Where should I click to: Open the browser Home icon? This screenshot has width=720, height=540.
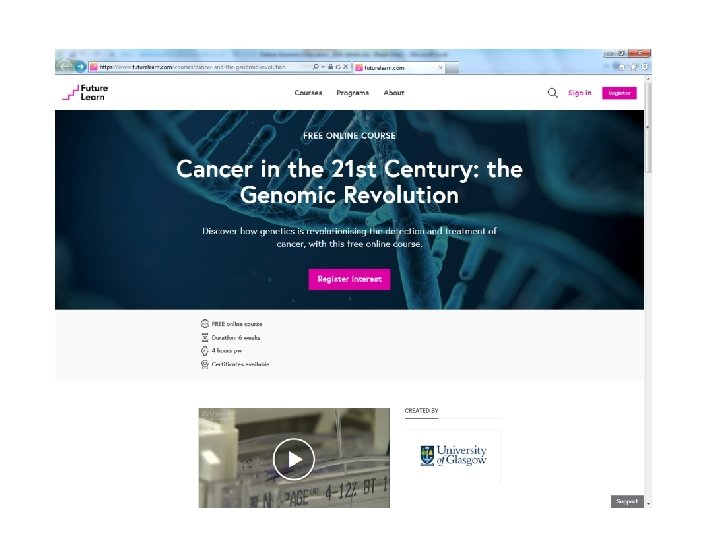click(x=622, y=67)
